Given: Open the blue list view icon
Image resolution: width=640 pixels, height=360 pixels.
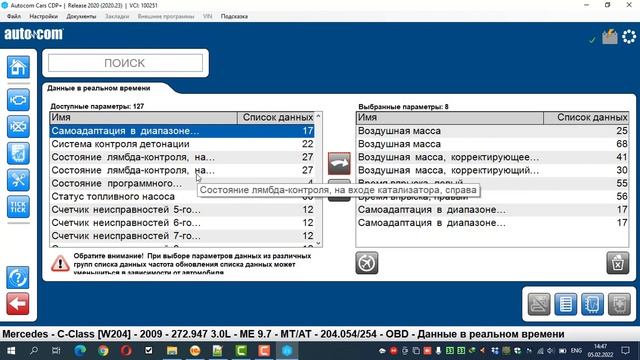Looking at the screenshot, I should pos(566,304).
